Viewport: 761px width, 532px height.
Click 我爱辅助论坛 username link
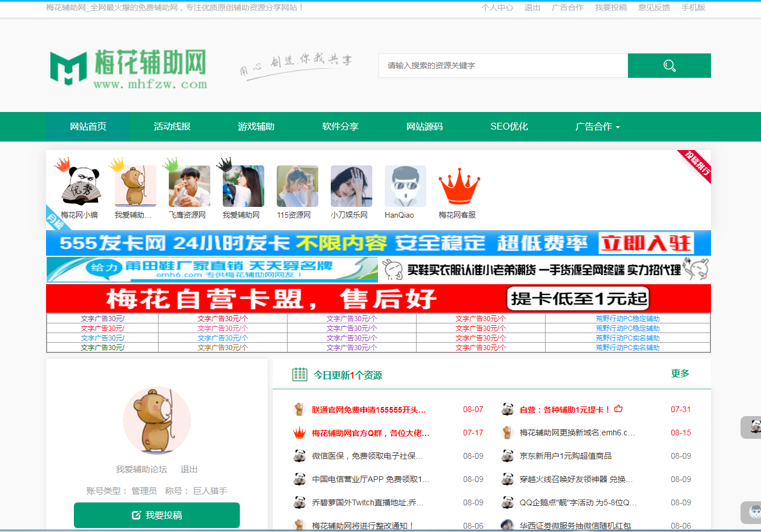(x=142, y=469)
